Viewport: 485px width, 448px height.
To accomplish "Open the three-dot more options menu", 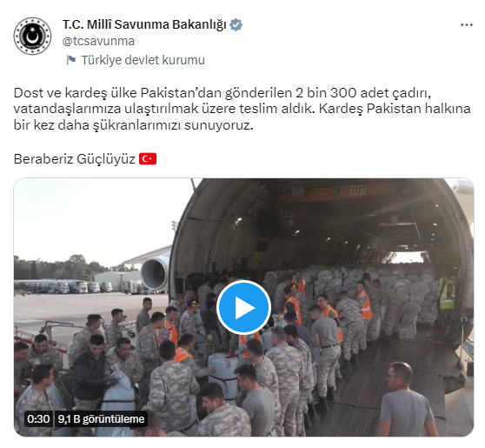I will coord(467,24).
